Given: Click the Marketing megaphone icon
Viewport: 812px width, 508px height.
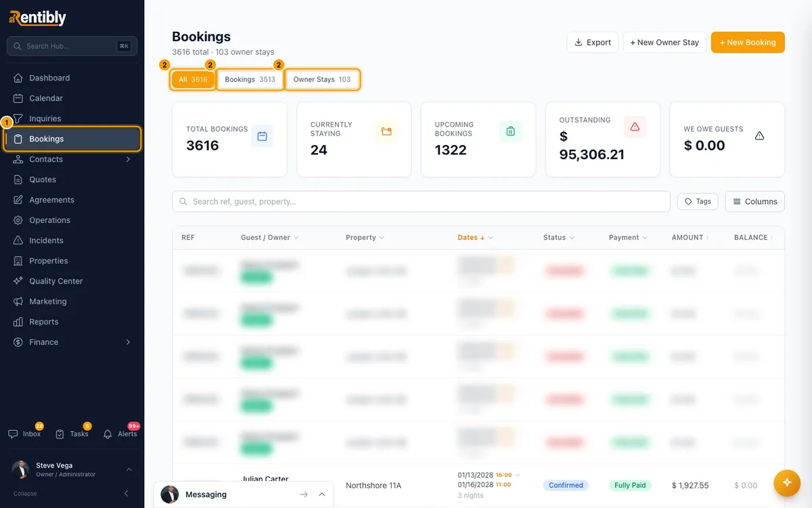Looking at the screenshot, I should point(18,301).
